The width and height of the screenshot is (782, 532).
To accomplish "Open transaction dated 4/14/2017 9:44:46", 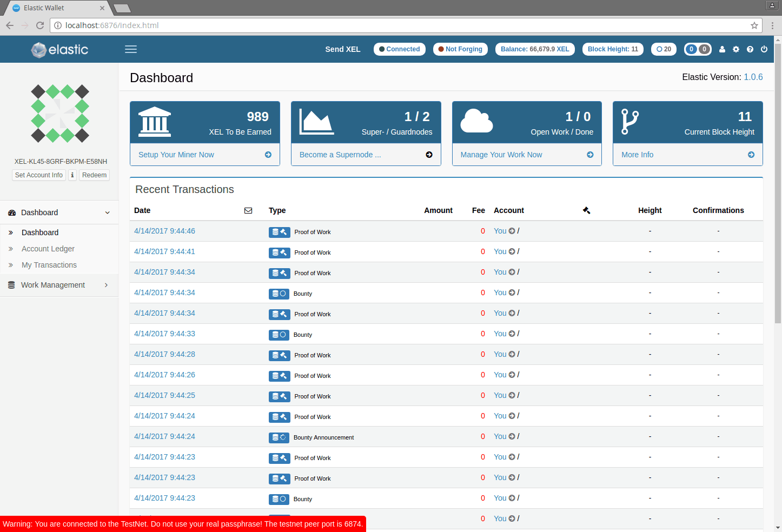I will [x=164, y=231].
